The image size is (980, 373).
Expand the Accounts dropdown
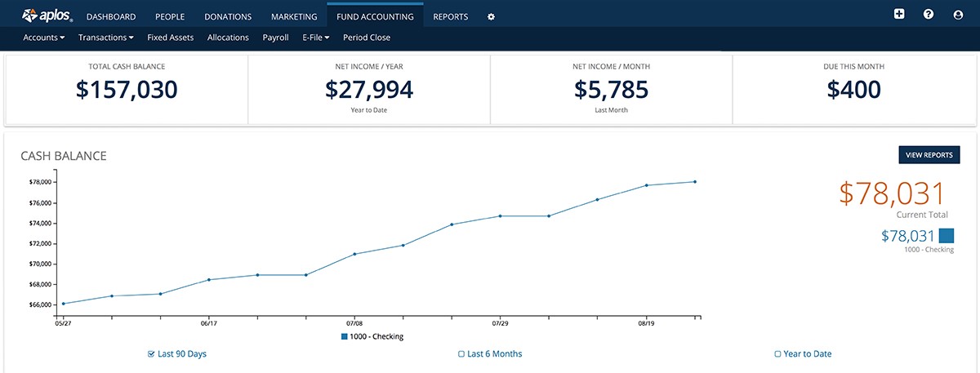click(x=44, y=38)
